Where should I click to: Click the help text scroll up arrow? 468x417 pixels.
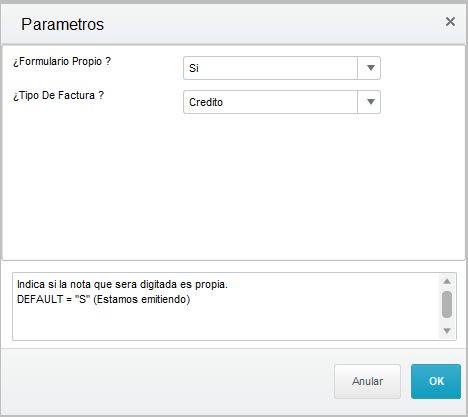click(x=447, y=281)
